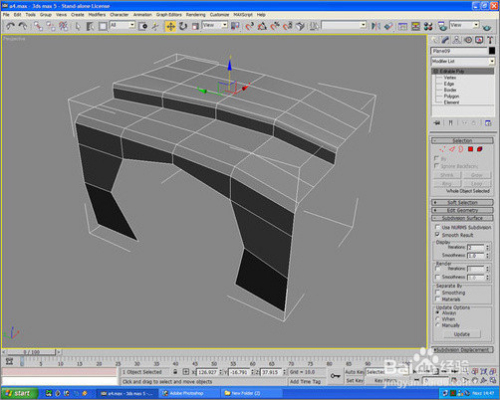Screen dimensions: 500x400
Task: Open the File menu
Action: [6, 15]
